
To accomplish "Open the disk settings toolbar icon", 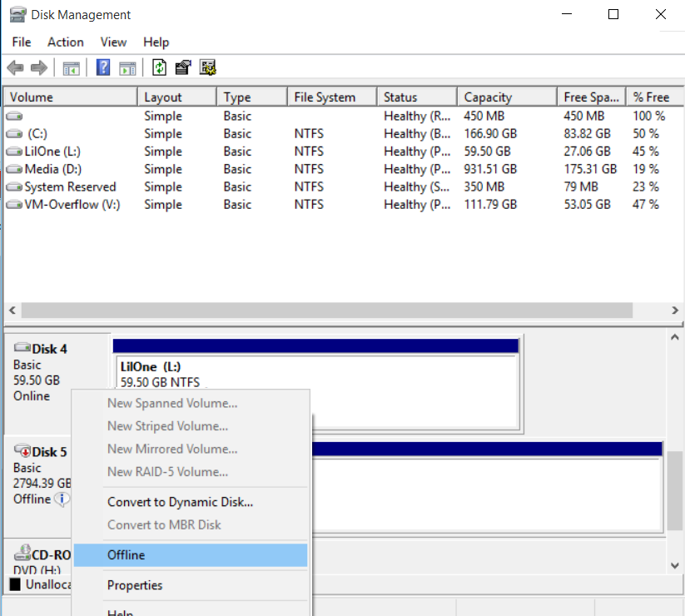I will (207, 68).
